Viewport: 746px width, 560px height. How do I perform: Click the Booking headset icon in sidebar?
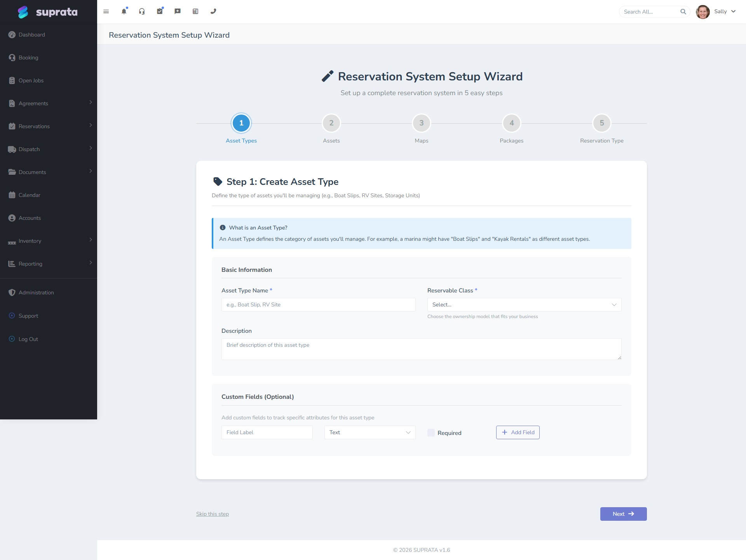coord(12,57)
